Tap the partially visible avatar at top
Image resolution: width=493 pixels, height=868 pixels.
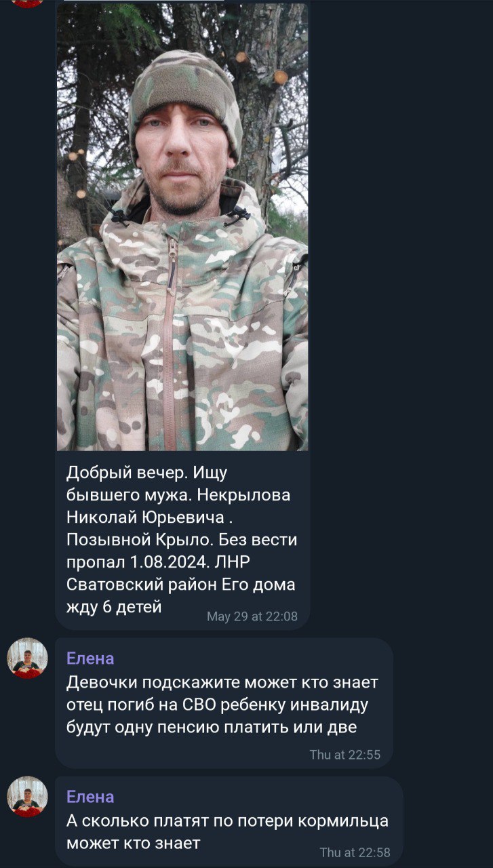tap(28, 3)
